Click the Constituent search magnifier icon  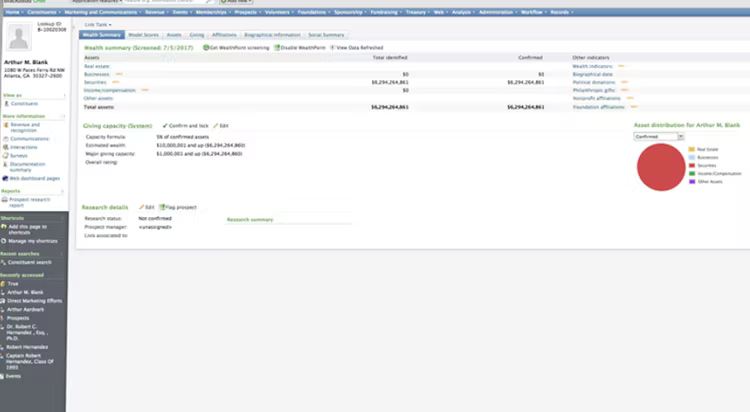(3, 262)
